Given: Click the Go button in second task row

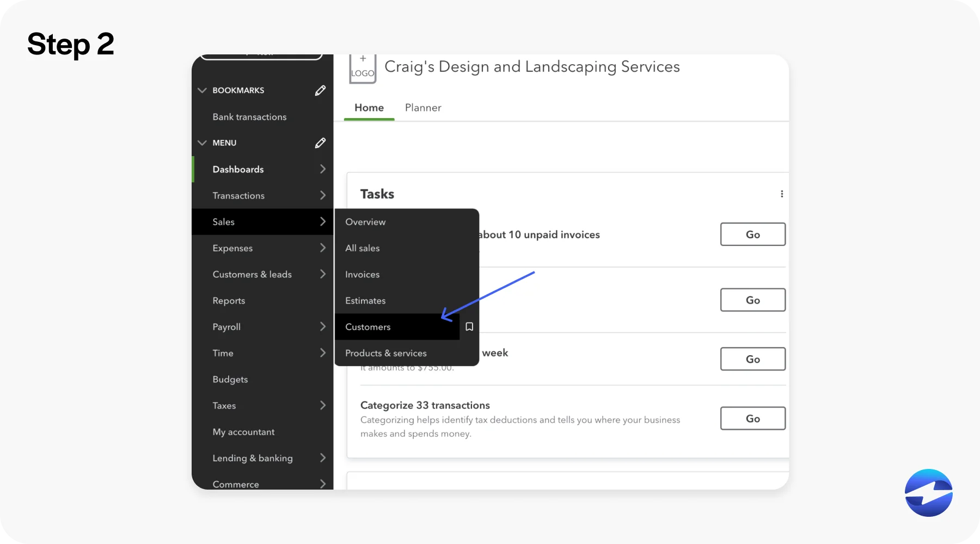Looking at the screenshot, I should tap(753, 300).
